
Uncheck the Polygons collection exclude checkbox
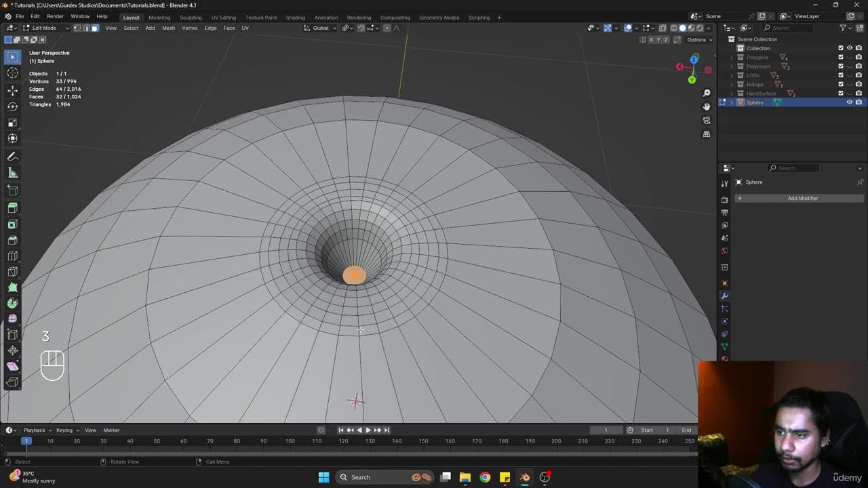841,58
